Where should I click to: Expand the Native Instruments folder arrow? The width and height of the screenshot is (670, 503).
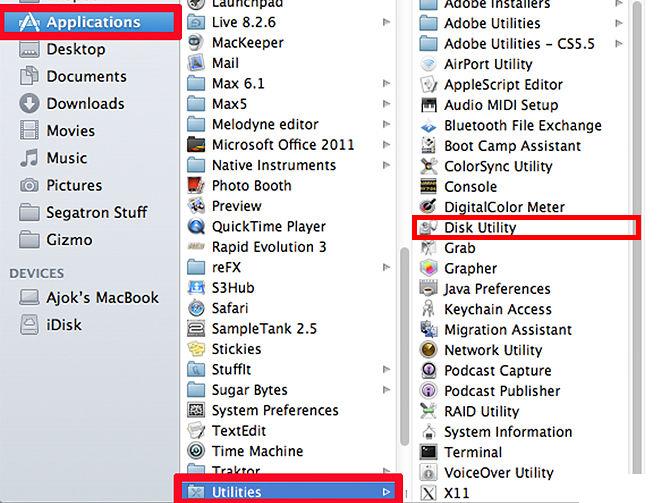tap(387, 165)
